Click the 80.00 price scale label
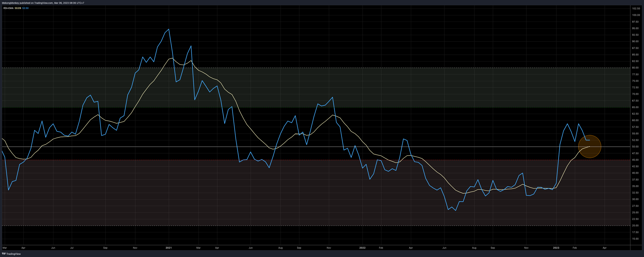 click(x=636, y=68)
